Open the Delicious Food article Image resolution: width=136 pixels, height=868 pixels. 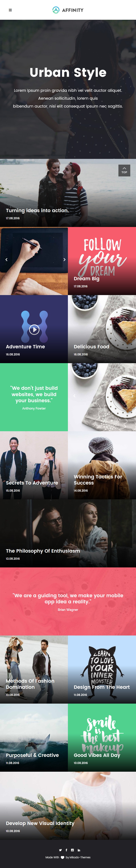(x=92, y=347)
